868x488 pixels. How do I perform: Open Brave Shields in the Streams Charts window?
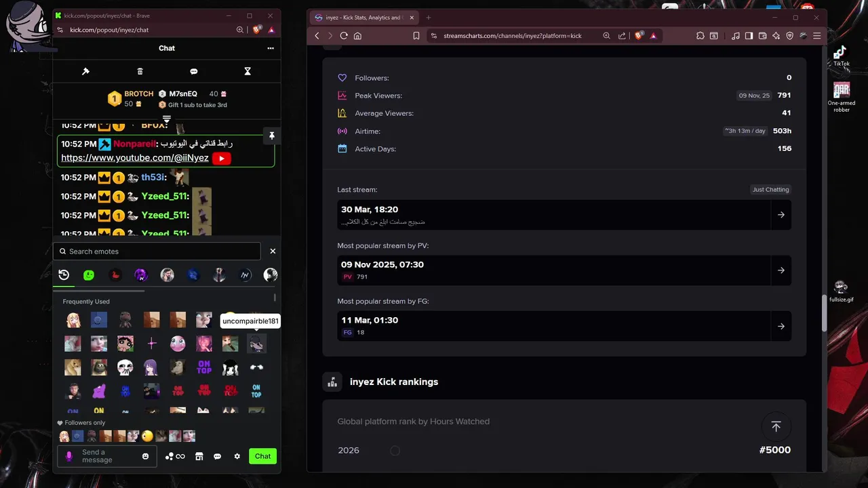638,36
